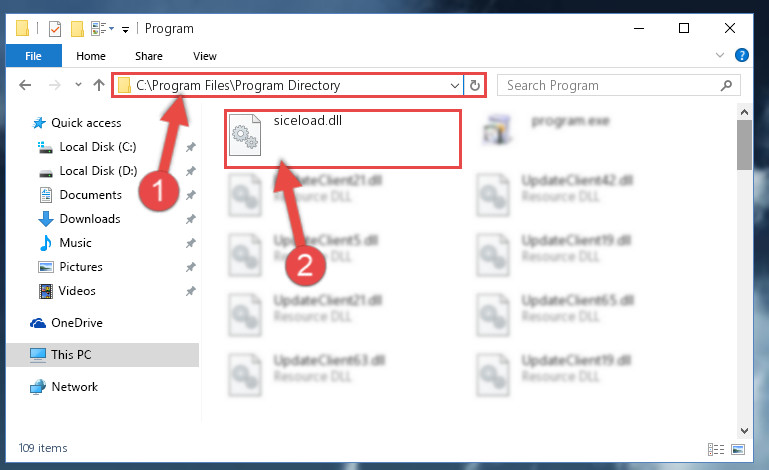Expand the address bar history dropdown
Image resolution: width=769 pixels, height=470 pixels.
pos(455,85)
